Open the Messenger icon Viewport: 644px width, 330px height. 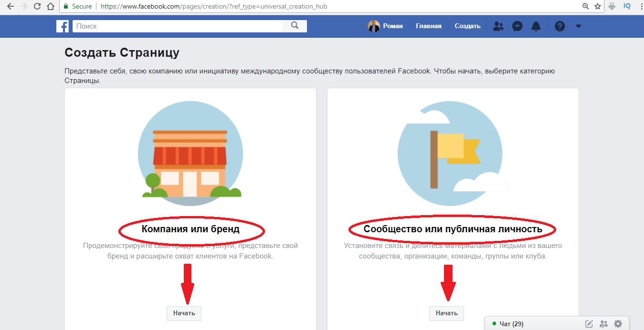pos(517,26)
